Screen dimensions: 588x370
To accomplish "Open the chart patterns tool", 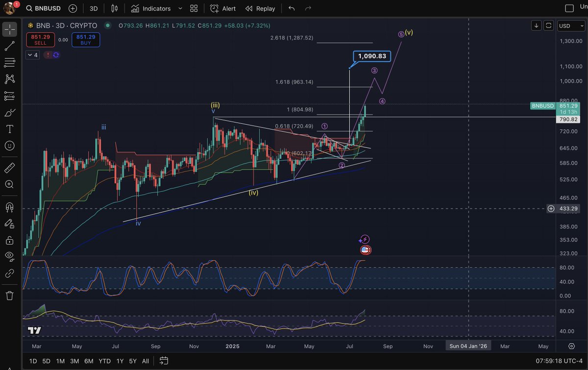I will (x=9, y=79).
